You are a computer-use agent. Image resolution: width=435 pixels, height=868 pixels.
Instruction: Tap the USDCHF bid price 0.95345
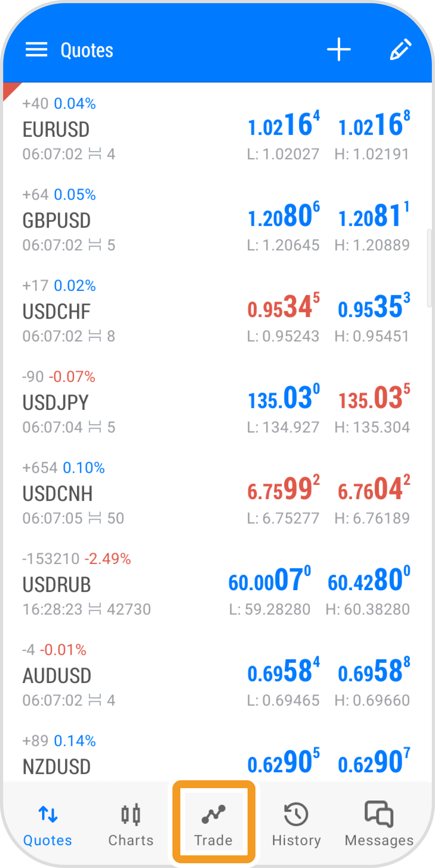[x=283, y=307]
